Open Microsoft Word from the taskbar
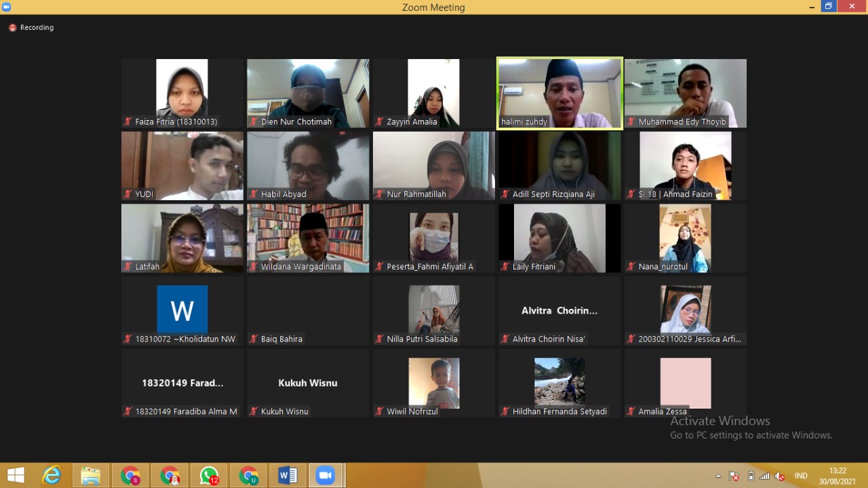The image size is (868, 488). tap(288, 476)
